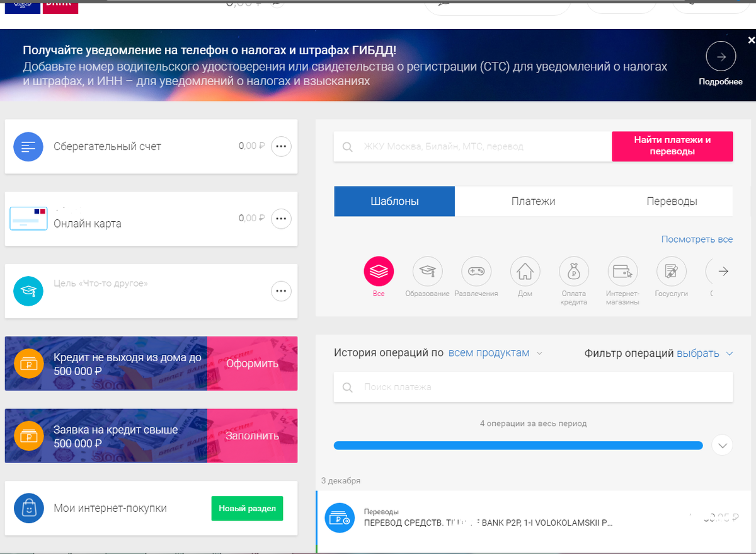Screen dimensions: 756x554
Task: Click the Подробнее arrow circle in banner
Action: pos(721,57)
